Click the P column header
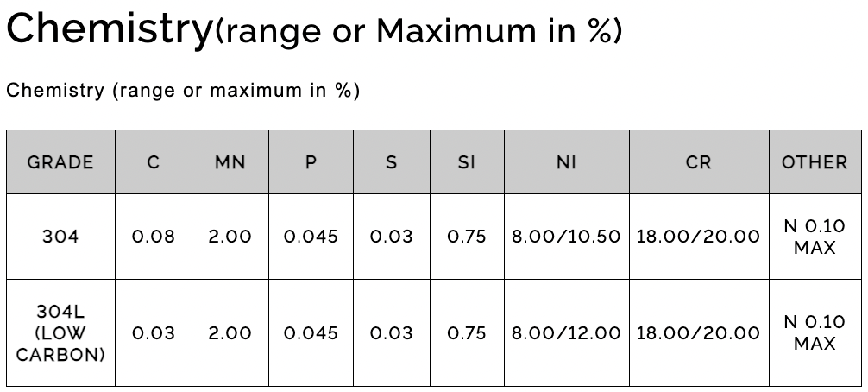The width and height of the screenshot is (868, 392). click(x=311, y=162)
